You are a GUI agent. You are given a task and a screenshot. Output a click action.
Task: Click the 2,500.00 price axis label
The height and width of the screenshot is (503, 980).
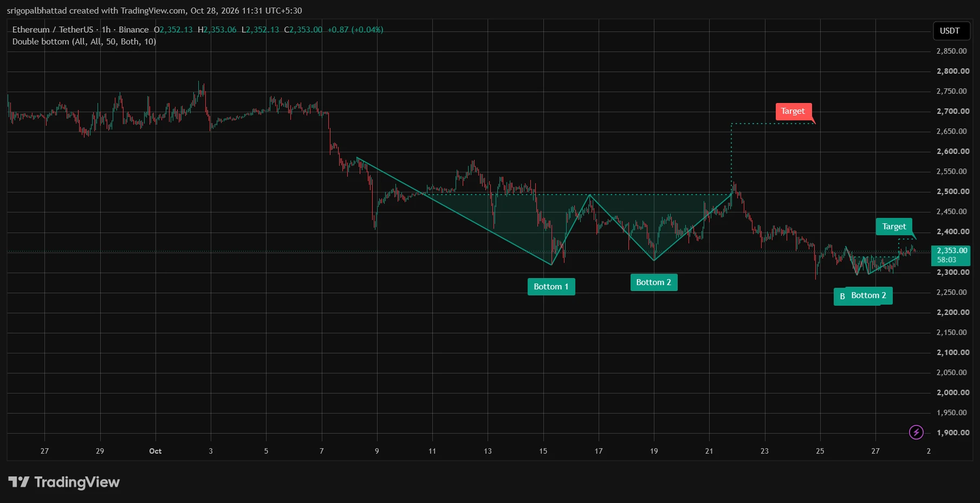pos(953,191)
